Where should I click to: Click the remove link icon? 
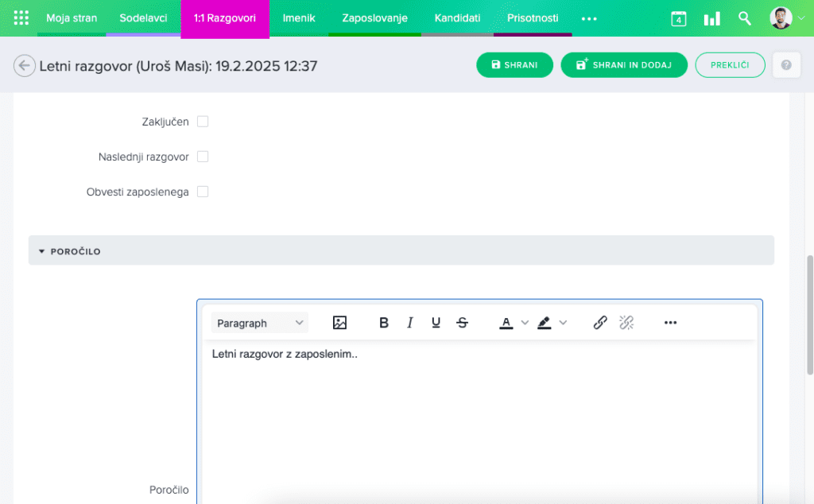[626, 323]
